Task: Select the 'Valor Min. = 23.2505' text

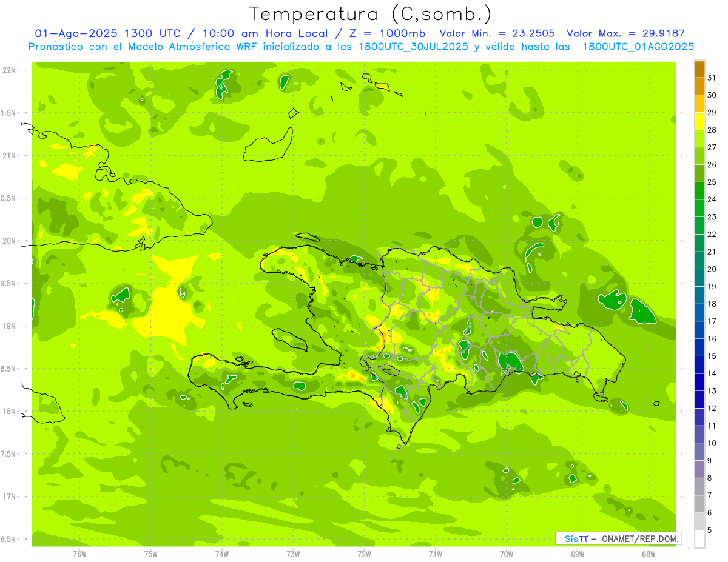Action: pos(497,33)
